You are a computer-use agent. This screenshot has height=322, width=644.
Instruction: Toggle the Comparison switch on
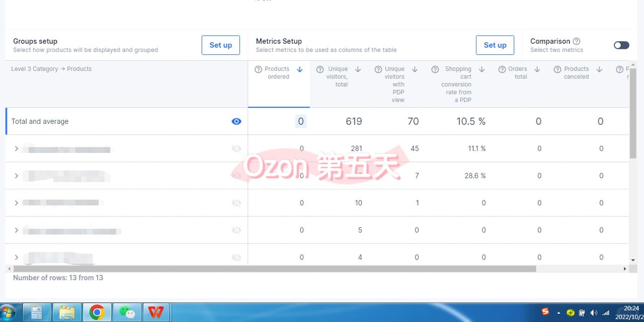pyautogui.click(x=621, y=45)
